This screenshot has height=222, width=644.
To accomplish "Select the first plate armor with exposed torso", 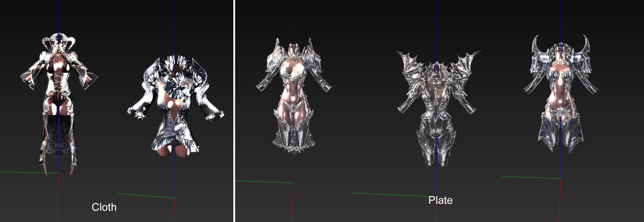I will pos(294,96).
